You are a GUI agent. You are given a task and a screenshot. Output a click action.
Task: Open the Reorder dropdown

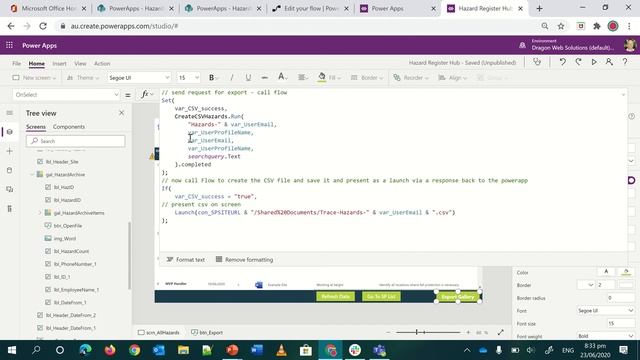(411, 78)
